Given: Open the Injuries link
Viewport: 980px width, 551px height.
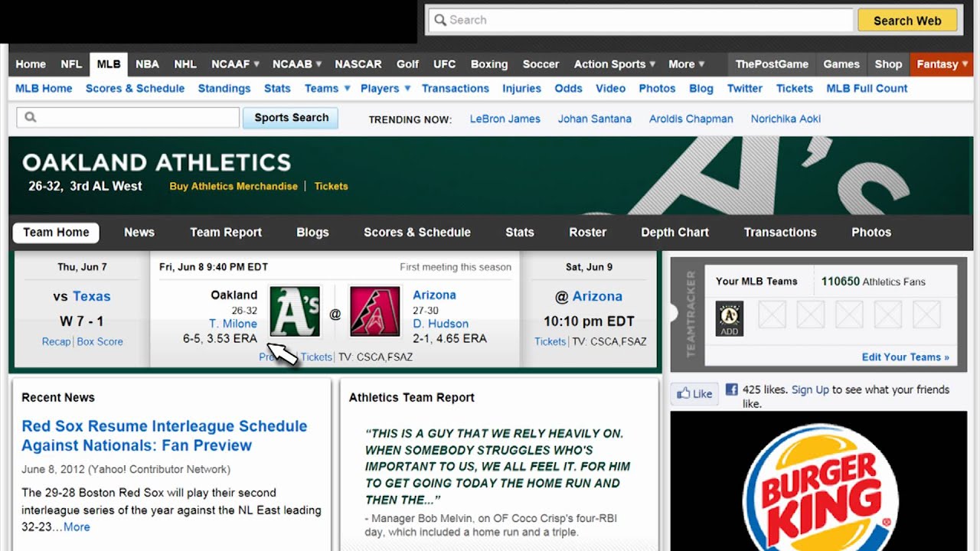Looking at the screenshot, I should pos(522,88).
